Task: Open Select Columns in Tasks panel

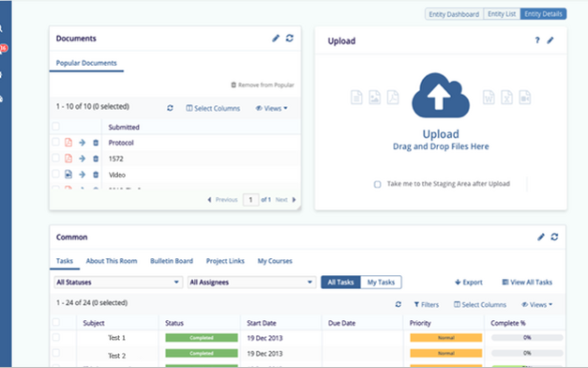Action: [480, 304]
